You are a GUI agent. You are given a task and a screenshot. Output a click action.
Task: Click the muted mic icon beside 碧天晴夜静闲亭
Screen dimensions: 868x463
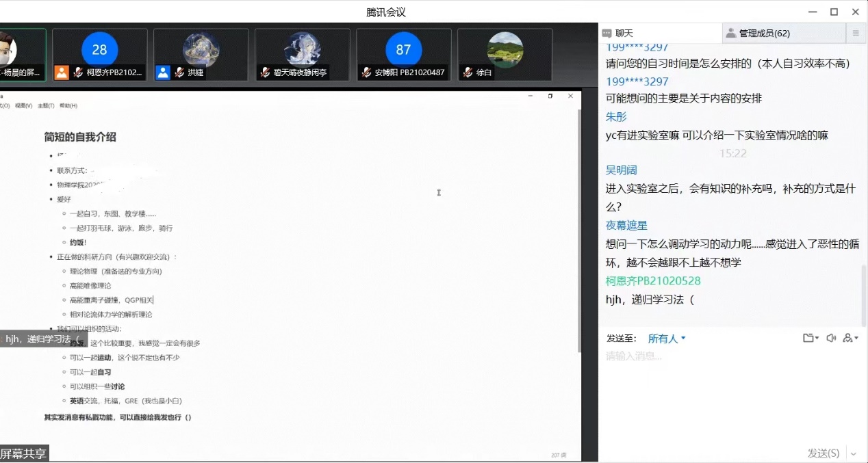(x=266, y=72)
